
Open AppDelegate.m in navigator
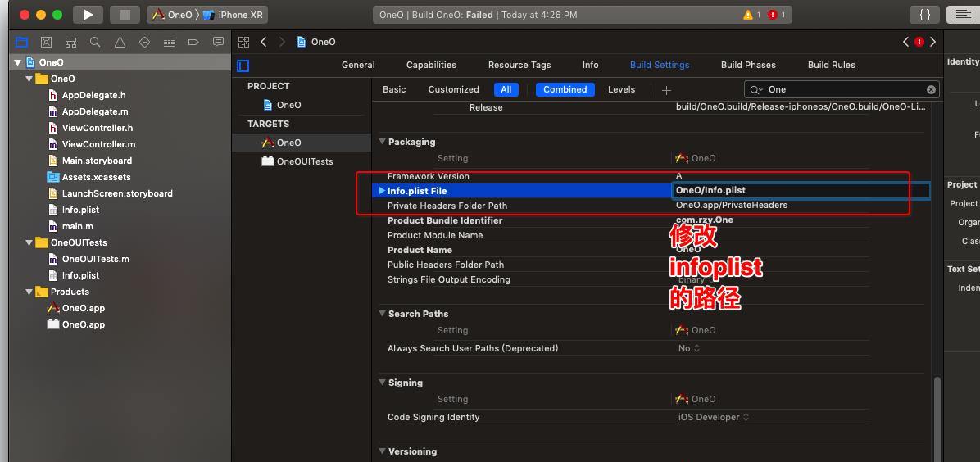tap(88, 112)
